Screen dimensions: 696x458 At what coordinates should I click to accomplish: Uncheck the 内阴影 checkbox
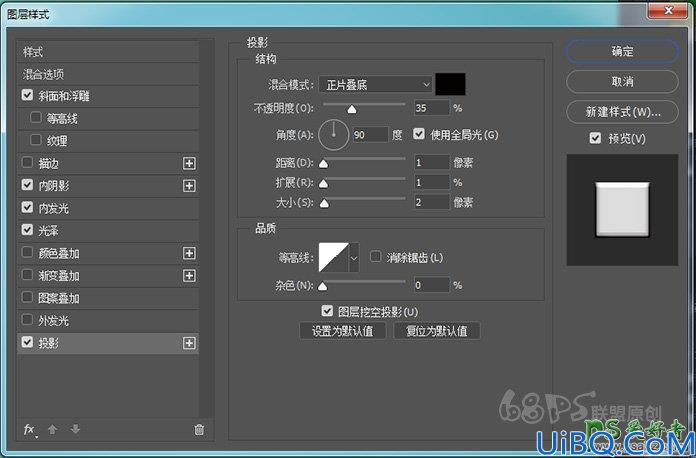28,185
